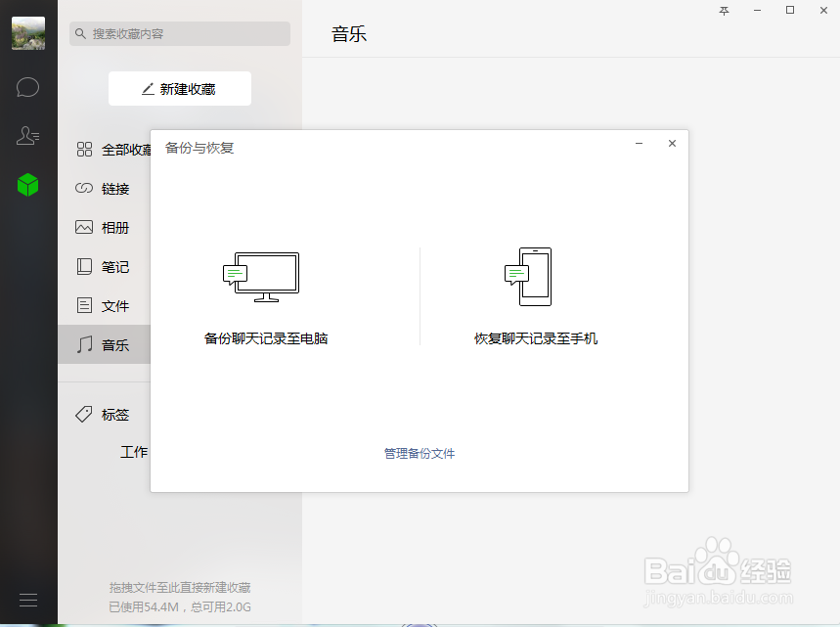
Task: Select the 全部收藏 tab
Action: 112,149
